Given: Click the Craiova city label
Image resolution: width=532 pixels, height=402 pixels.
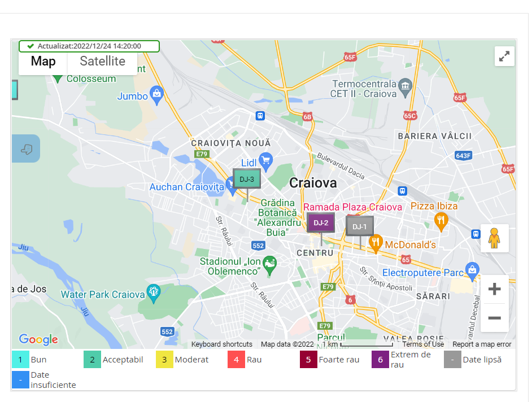Looking at the screenshot, I should coord(313,183).
